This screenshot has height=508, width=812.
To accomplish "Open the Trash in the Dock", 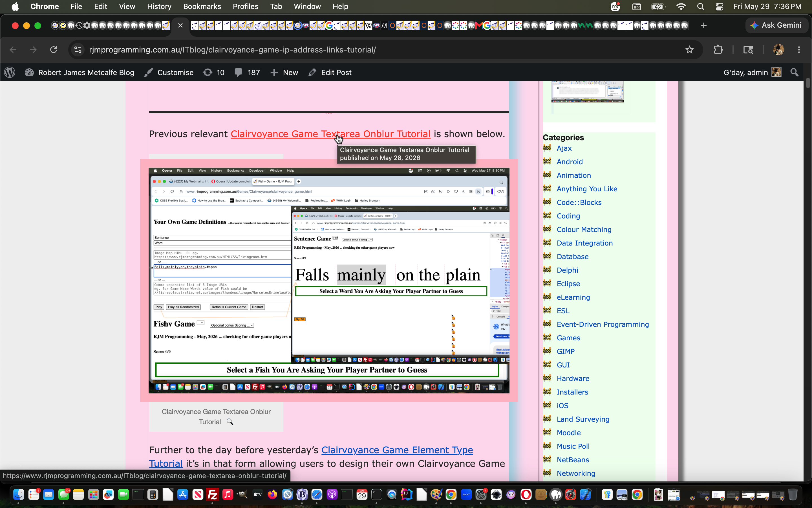I will [793, 494].
